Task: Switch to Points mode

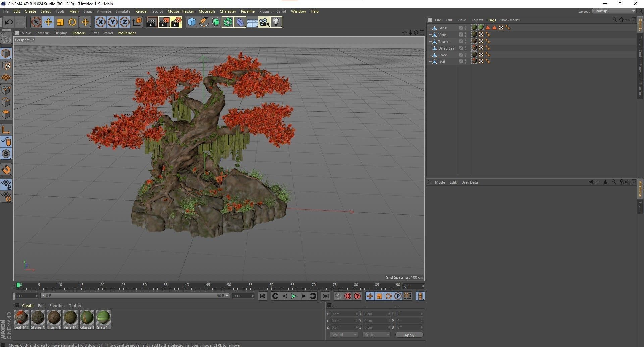Action: pyautogui.click(x=6, y=90)
